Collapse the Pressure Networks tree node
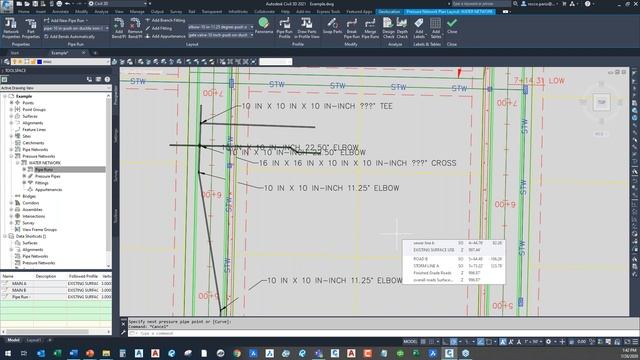Viewport: 640px width, 360px height. [11, 156]
